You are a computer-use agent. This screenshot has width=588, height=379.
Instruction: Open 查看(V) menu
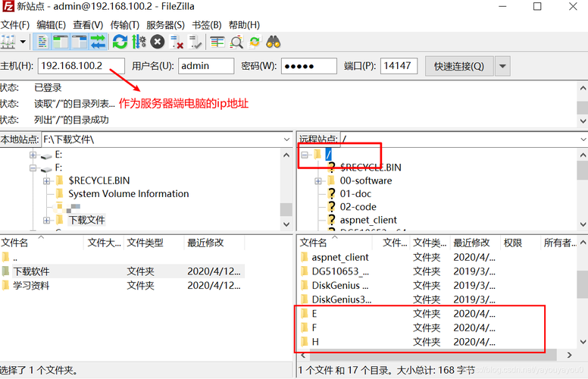pyautogui.click(x=88, y=25)
